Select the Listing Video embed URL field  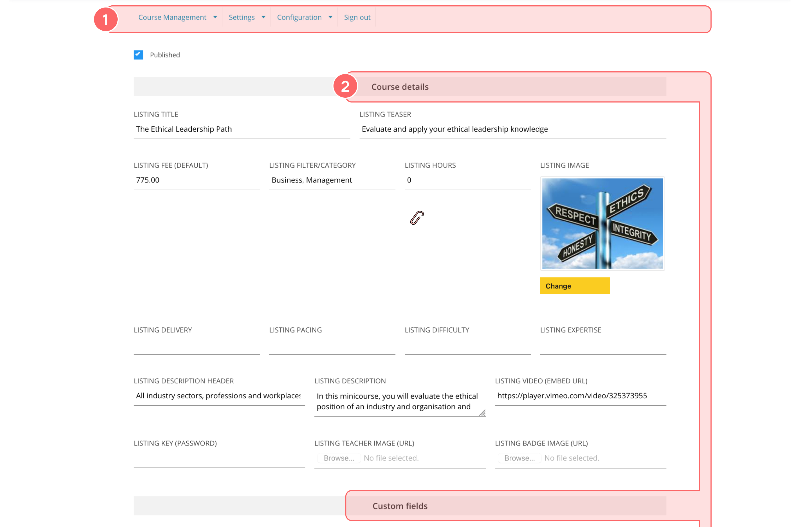[580, 396]
